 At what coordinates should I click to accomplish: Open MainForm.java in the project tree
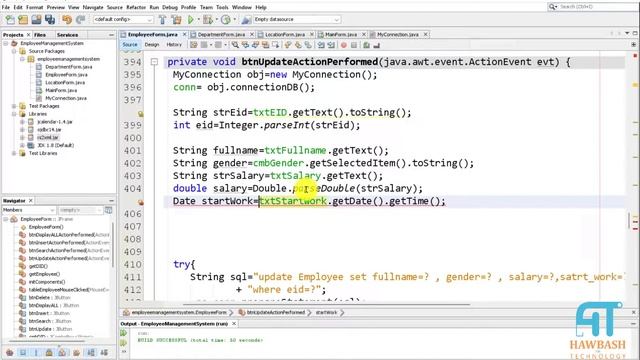pos(61,90)
